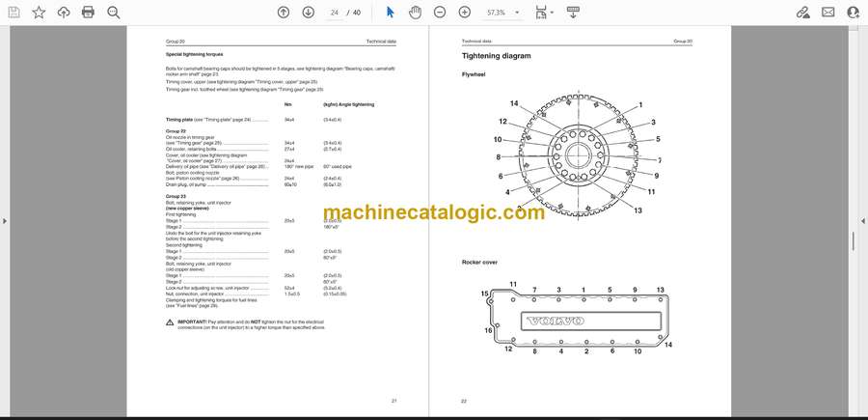The height and width of the screenshot is (420, 868).
Task: Click the 'Flywheel' label
Action: [474, 74]
